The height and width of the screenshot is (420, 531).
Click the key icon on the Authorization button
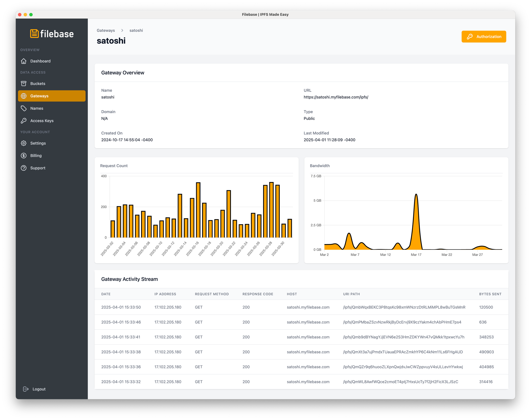(469, 36)
